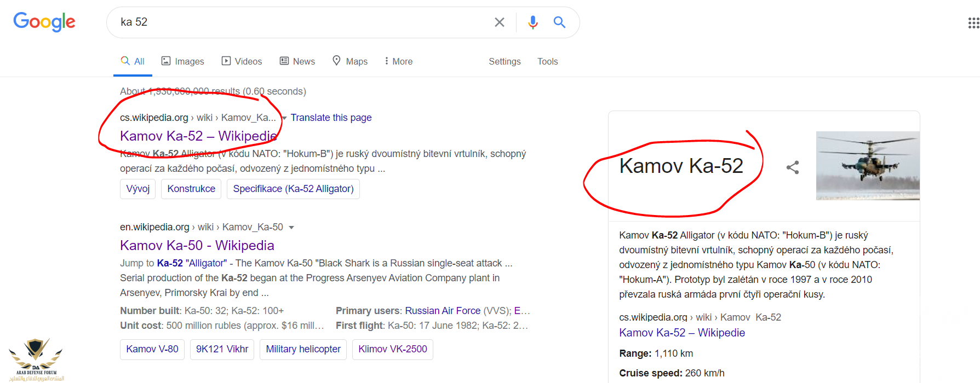Click inside the search input field

tap(301, 22)
